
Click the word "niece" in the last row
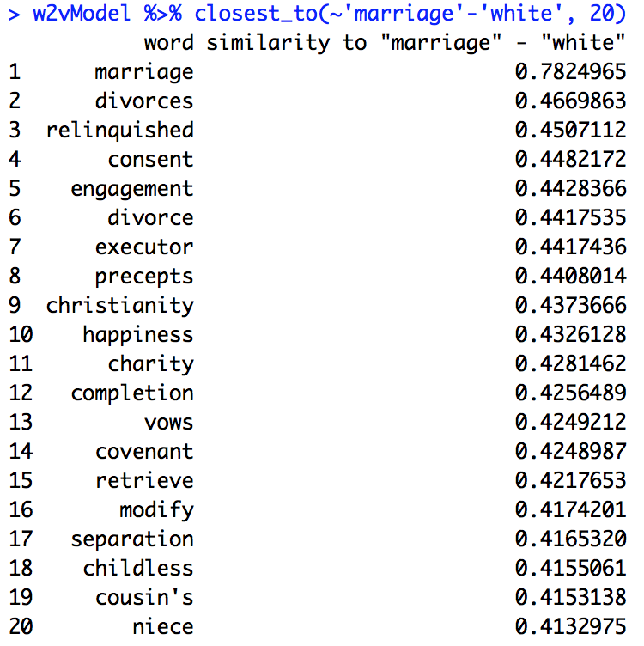pyautogui.click(x=162, y=627)
